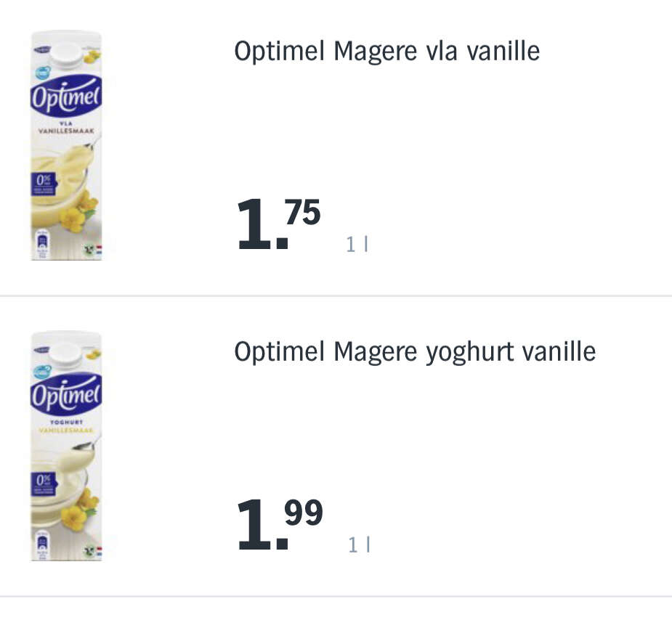Click the blue label icon at the yoghurt carton's bottom-left corner
672x620 pixels.
42,545
